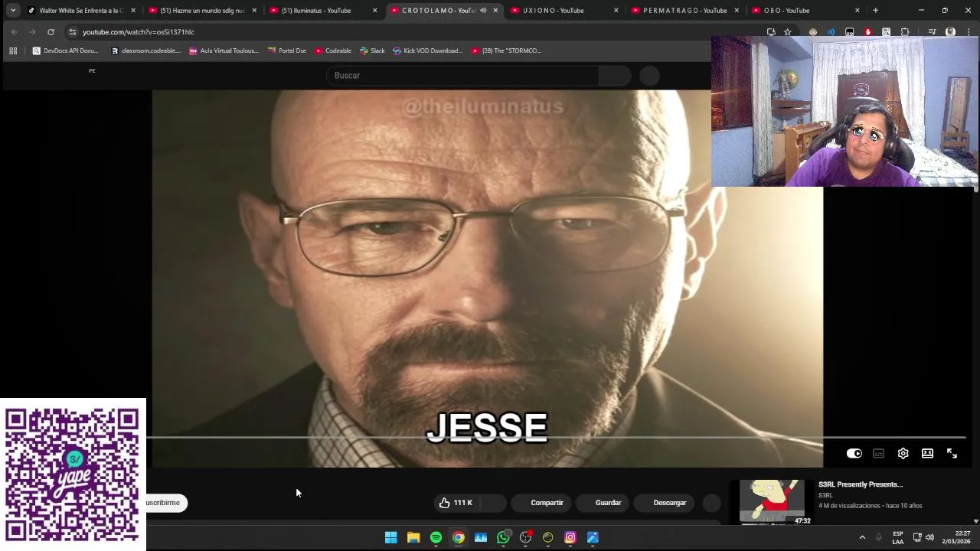980x551 pixels.
Task: Switch to the PERMATRAGO - YouTube tab
Action: [x=684, y=11]
